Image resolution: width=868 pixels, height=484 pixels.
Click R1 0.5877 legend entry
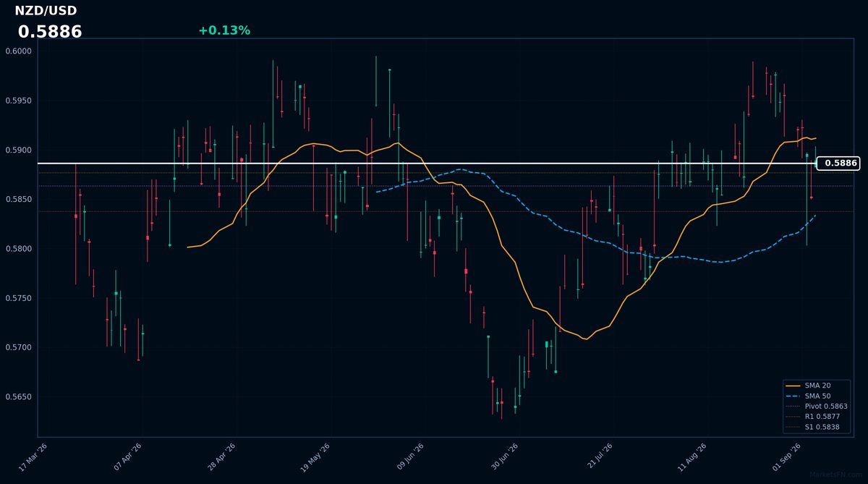click(x=813, y=417)
